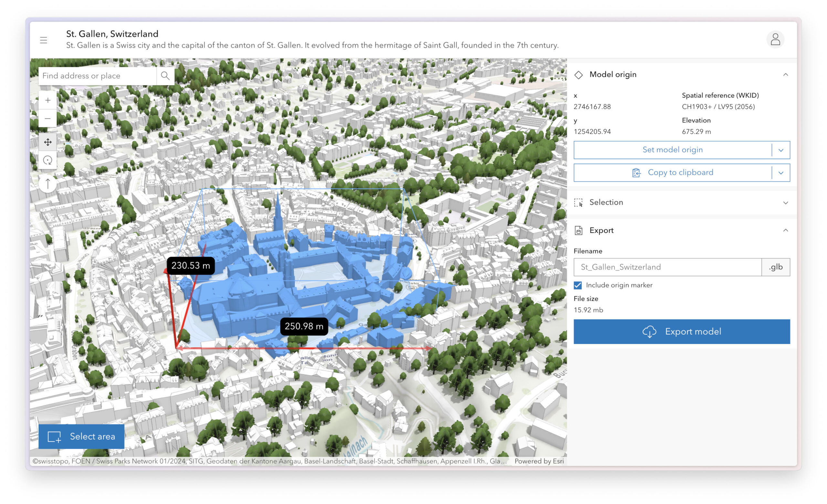Activate the rotate view tool

point(47,160)
